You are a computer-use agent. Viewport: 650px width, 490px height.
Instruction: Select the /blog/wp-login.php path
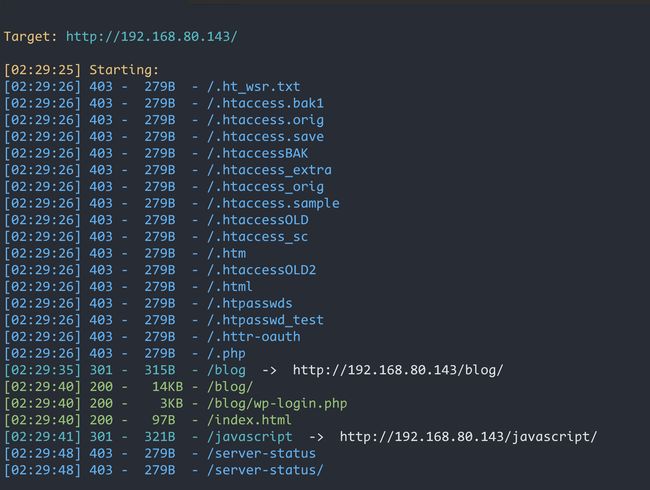click(x=277, y=403)
